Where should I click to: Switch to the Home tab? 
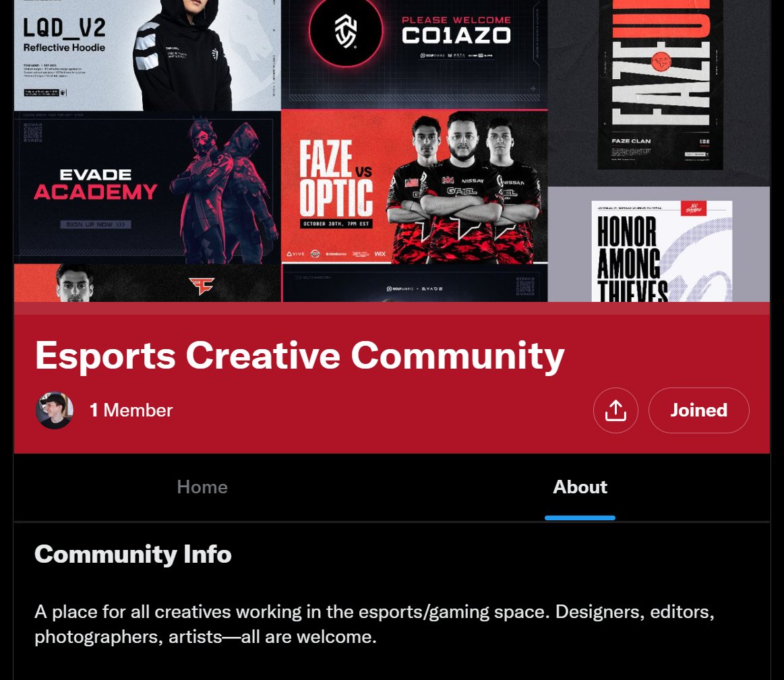click(x=202, y=487)
